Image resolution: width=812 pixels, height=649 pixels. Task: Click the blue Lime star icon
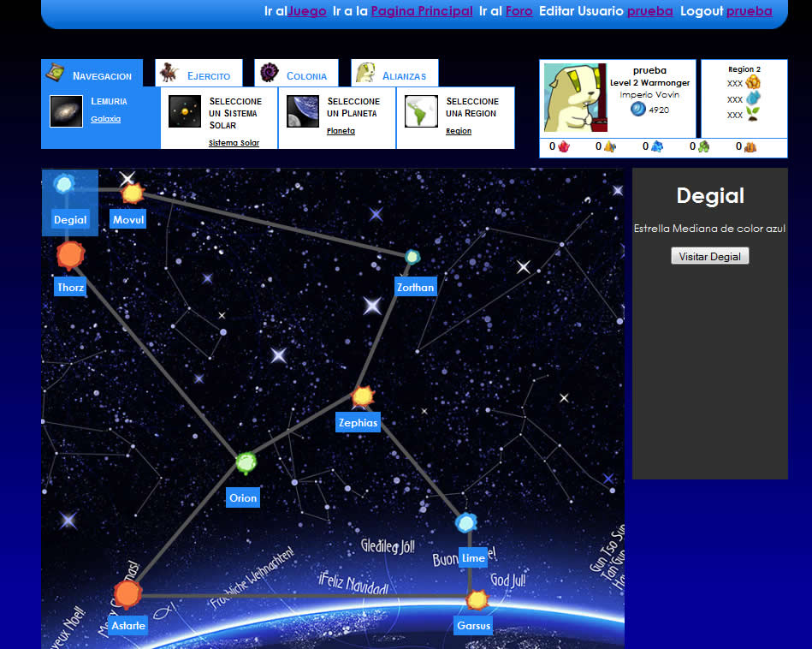pyautogui.click(x=466, y=522)
